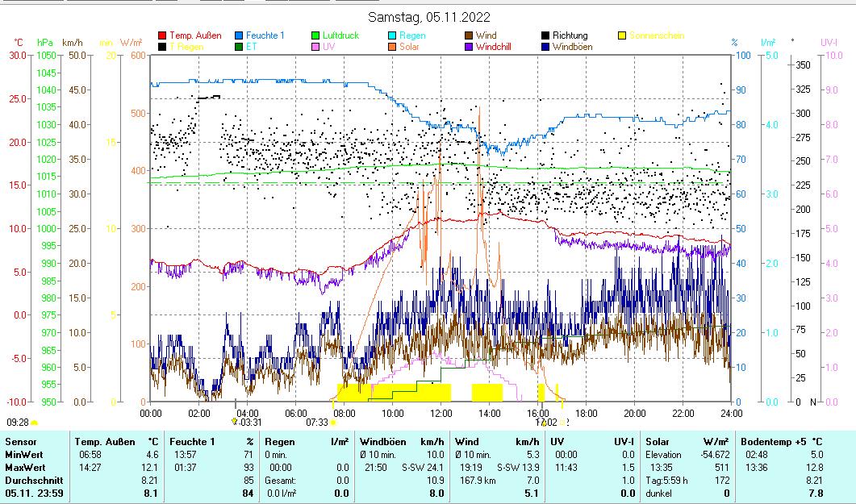The height and width of the screenshot is (504, 856).
Task: Click the Tag:5:59 h daylight entry
Action: tap(666, 481)
